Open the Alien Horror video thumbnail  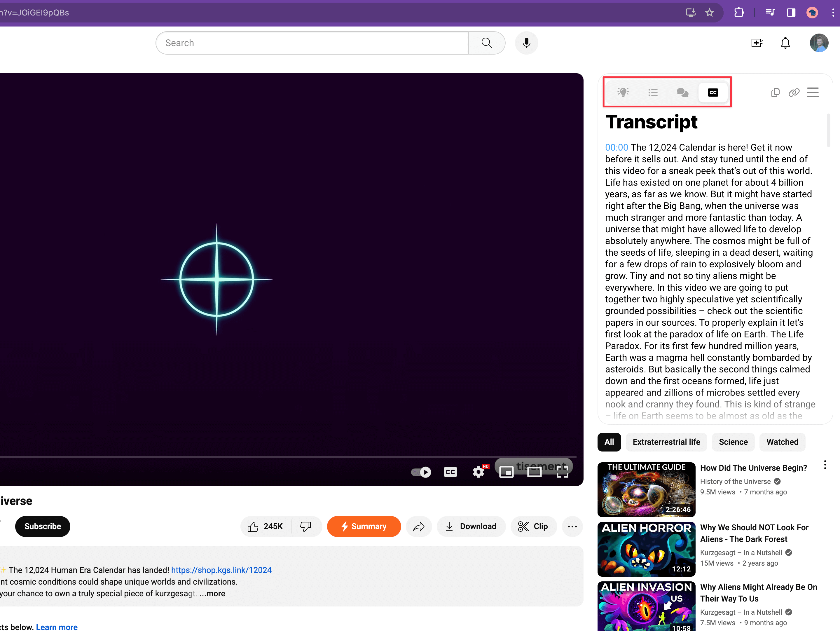coord(646,549)
